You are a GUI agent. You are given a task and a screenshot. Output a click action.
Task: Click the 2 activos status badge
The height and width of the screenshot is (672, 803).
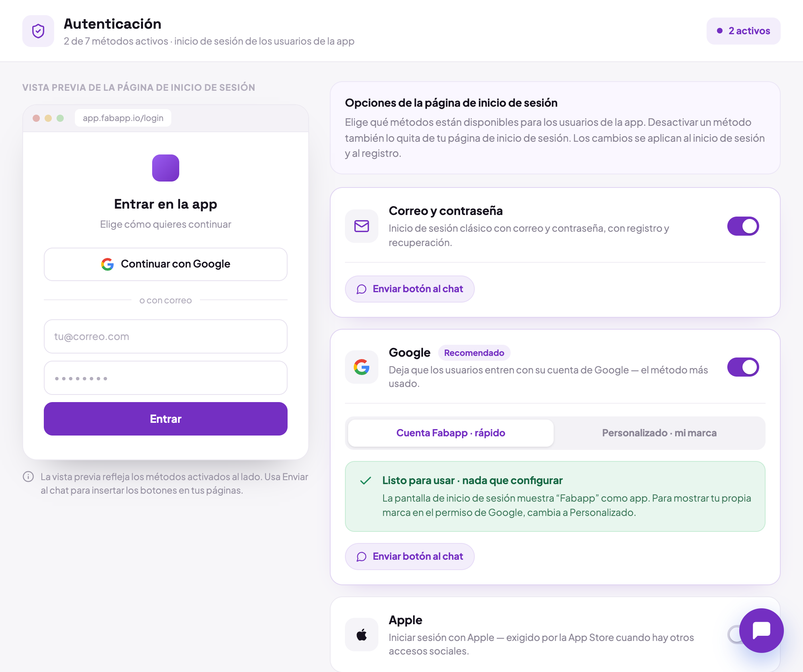(x=743, y=31)
